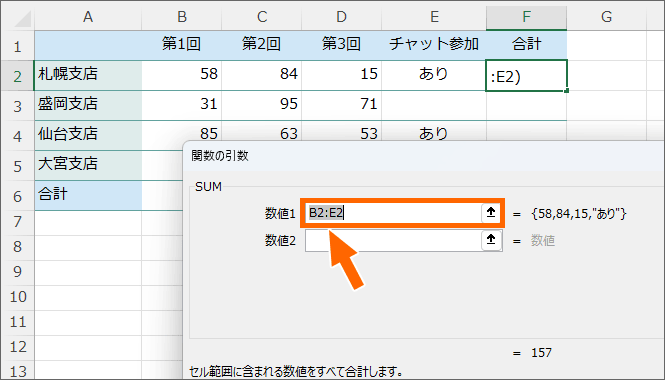The width and height of the screenshot is (665, 380).
Task: Click the チャット参加 header cell
Action: click(434, 45)
